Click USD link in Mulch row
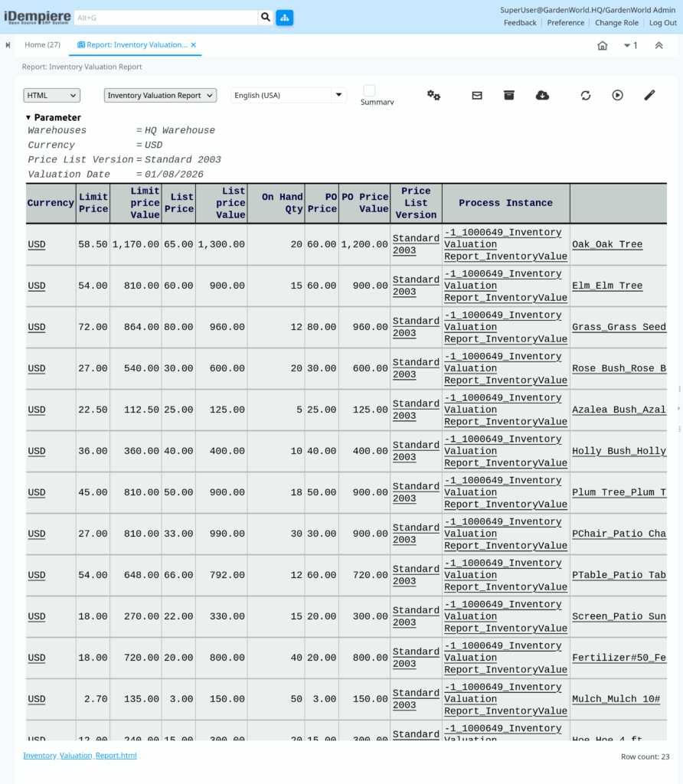Image resolution: width=683 pixels, height=784 pixels. click(x=37, y=699)
